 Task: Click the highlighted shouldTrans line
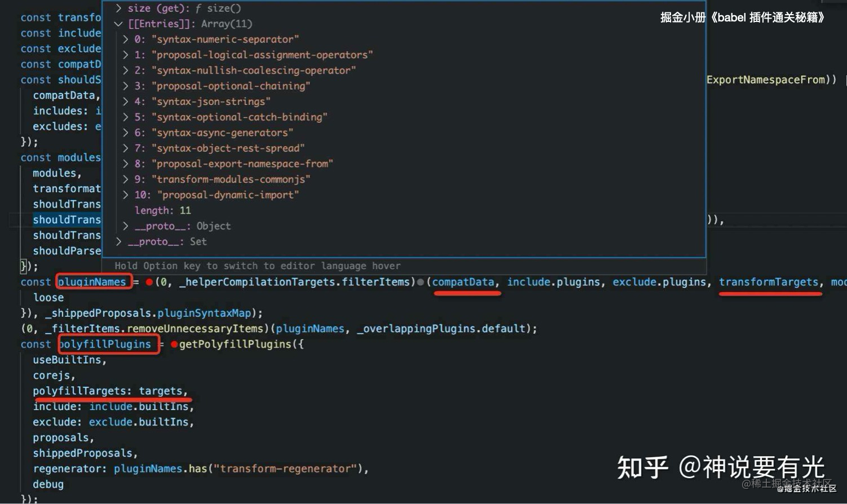(67, 220)
